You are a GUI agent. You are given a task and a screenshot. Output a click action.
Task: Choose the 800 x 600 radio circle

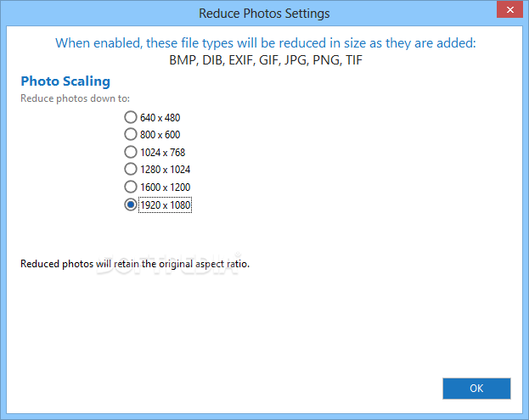point(130,134)
